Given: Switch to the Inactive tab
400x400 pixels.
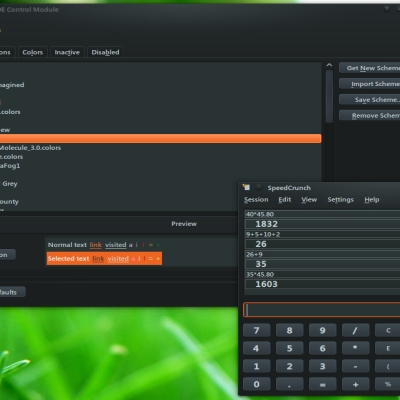Looking at the screenshot, I should (x=67, y=52).
